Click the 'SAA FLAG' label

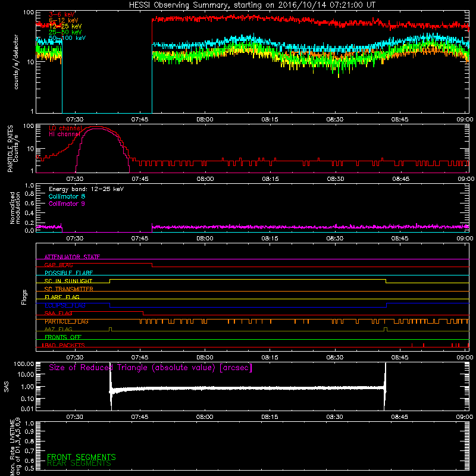58,313
